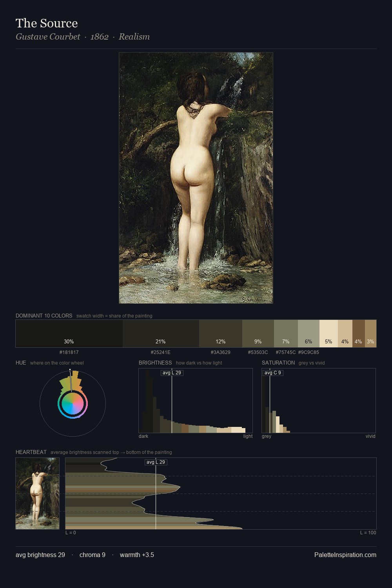Click artist name Gustave Courbet
392x588 pixels.
point(48,36)
